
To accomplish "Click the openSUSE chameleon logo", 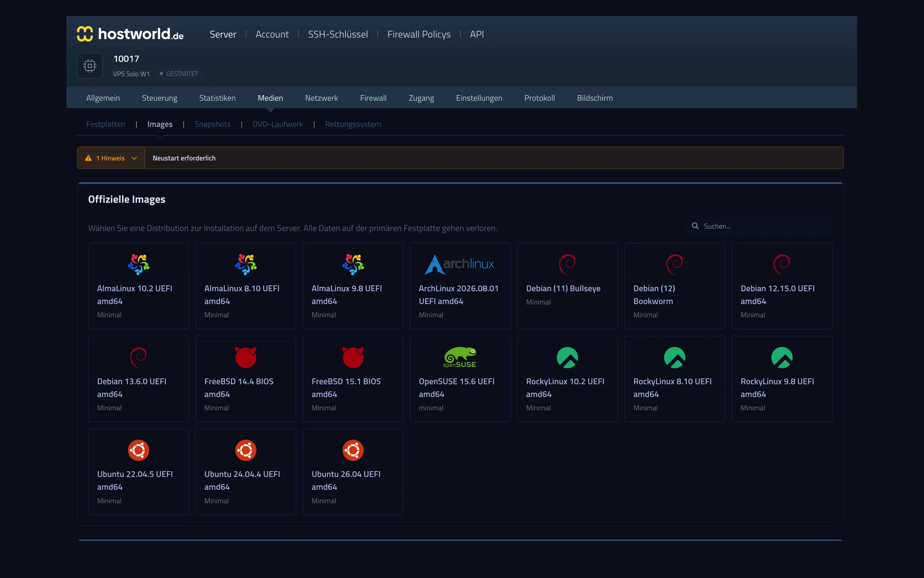I will (460, 357).
